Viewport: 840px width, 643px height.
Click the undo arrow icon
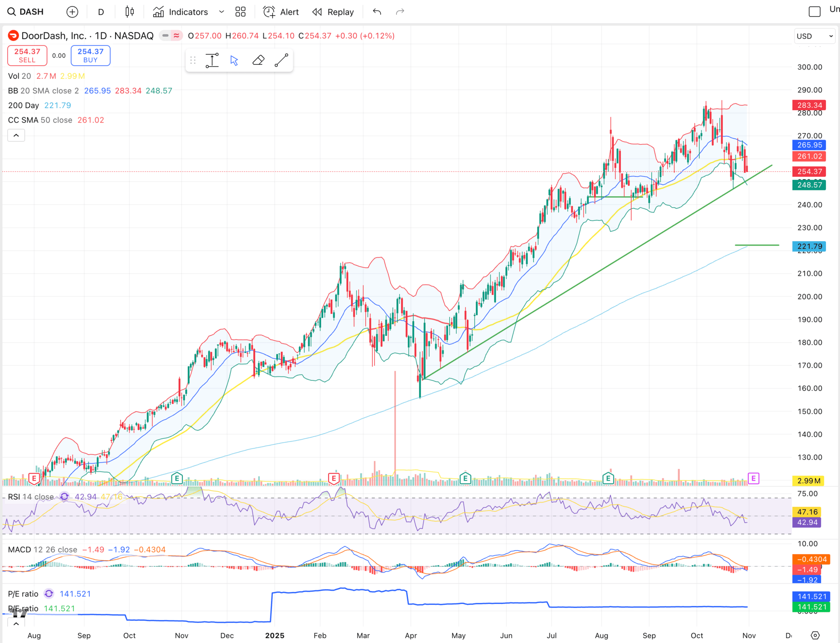[377, 12]
